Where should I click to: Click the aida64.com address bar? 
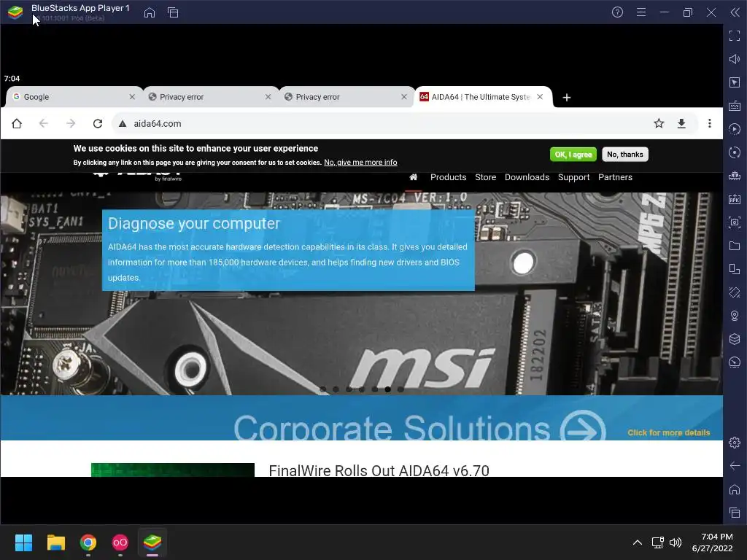(381, 124)
